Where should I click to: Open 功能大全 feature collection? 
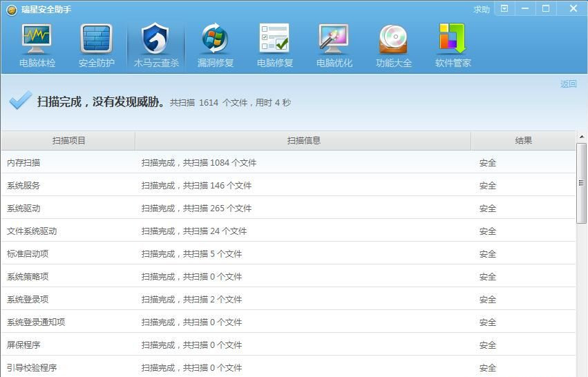393,46
